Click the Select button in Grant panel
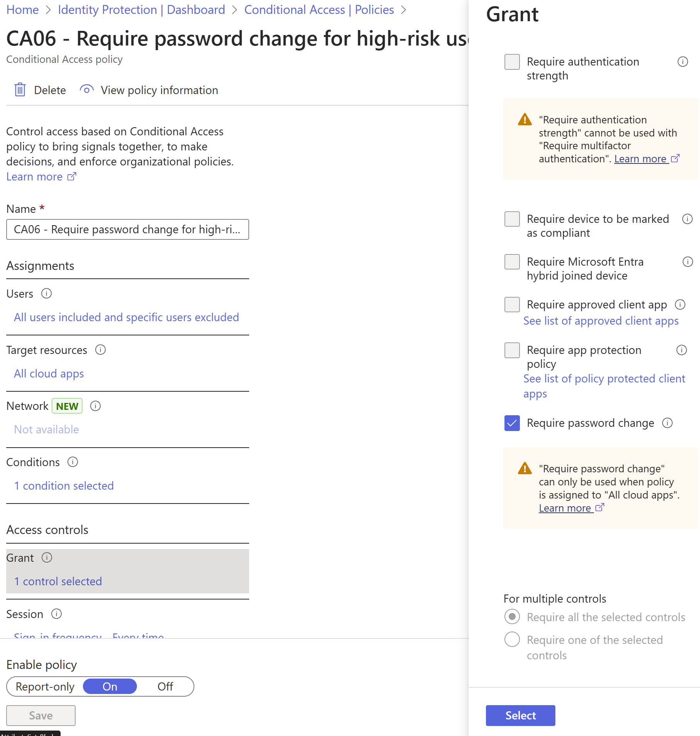700x736 pixels. pos(521,716)
